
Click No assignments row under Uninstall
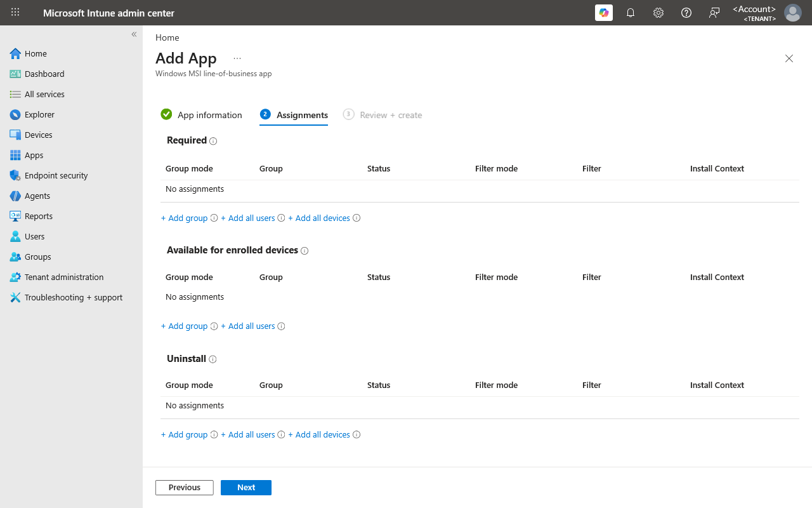pyautogui.click(x=480, y=406)
